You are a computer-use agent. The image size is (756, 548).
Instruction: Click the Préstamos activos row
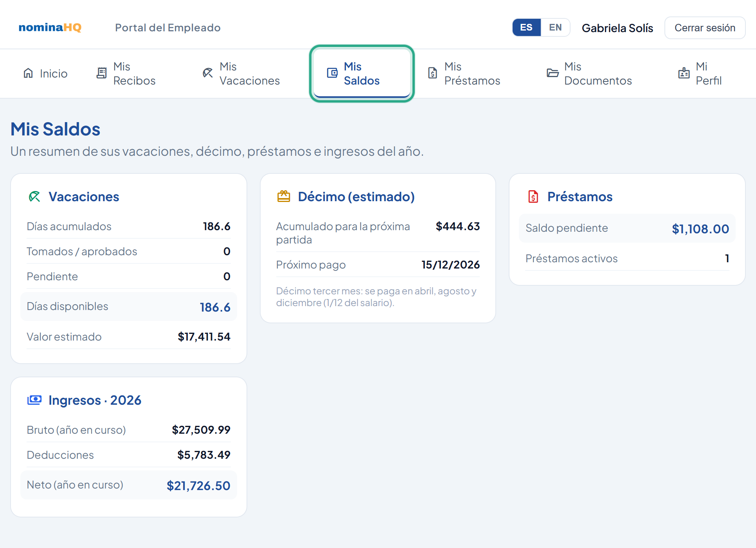point(627,258)
